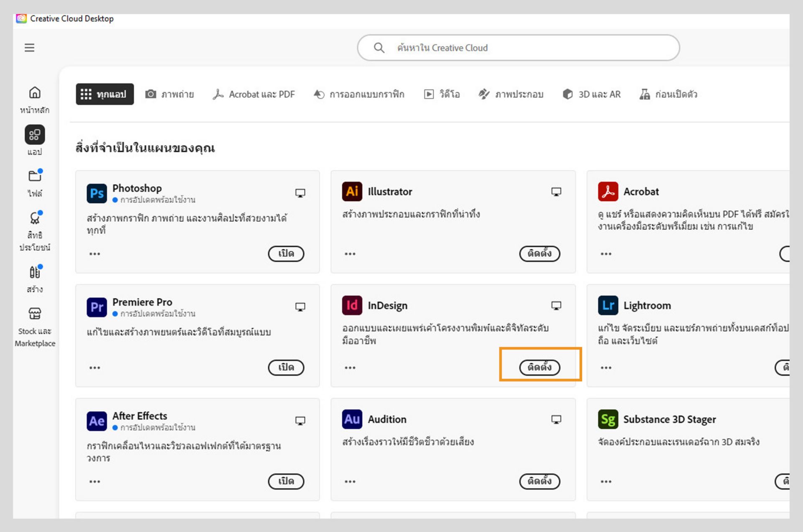The width and height of the screenshot is (803, 532).
Task: Click ติดตั้ง (Install) for InDesign
Action: click(x=540, y=367)
